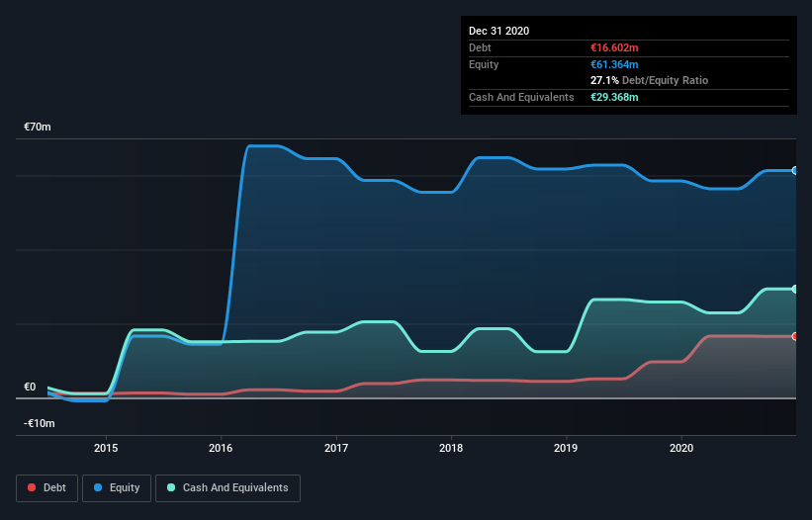The width and height of the screenshot is (812, 520).
Task: Select the 2020 x-axis label
Action: point(680,446)
